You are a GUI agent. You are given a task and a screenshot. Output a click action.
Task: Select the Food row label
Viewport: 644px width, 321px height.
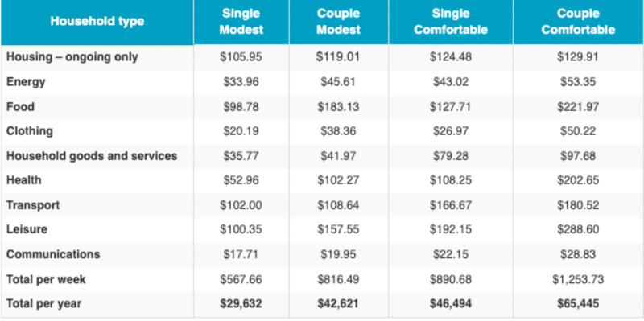coord(20,107)
